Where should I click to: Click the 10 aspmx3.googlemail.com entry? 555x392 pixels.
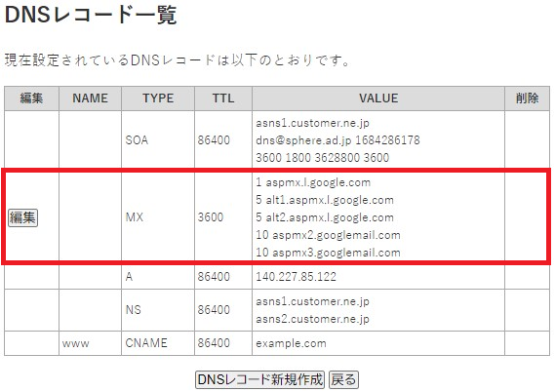click(328, 253)
